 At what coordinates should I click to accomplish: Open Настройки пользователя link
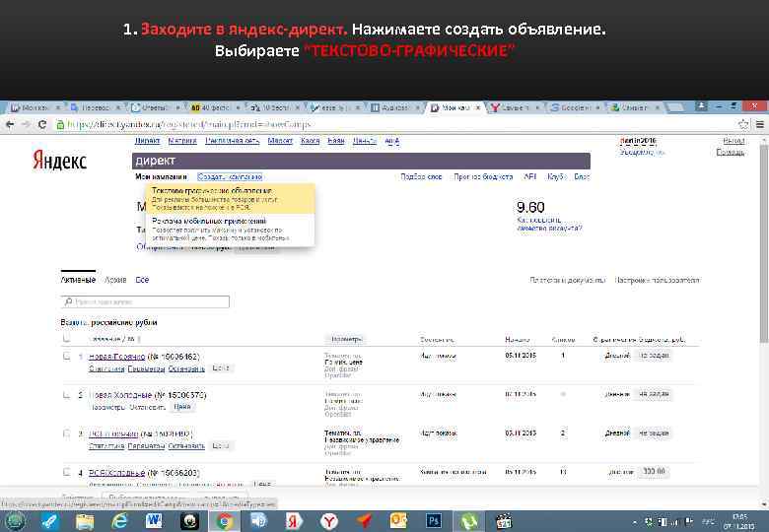point(658,280)
